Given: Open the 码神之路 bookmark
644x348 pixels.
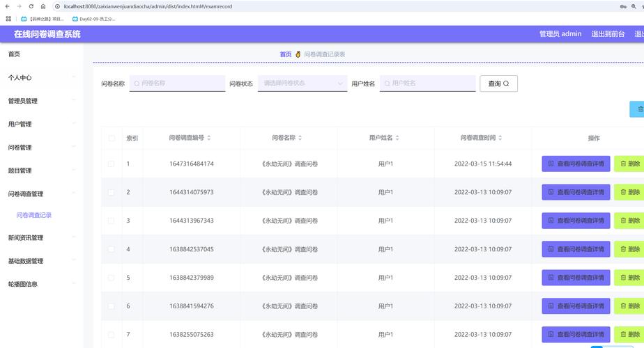Looking at the screenshot, I should (43, 19).
